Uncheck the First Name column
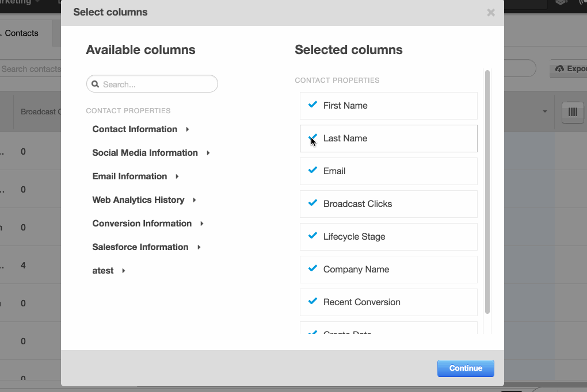 [312, 105]
